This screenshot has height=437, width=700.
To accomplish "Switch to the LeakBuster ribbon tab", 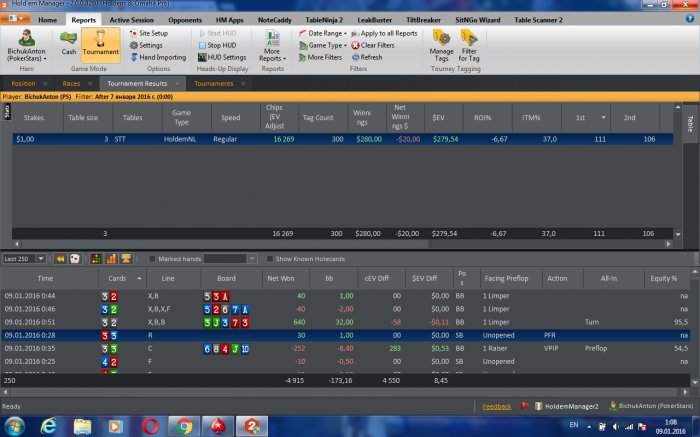I will (375, 20).
